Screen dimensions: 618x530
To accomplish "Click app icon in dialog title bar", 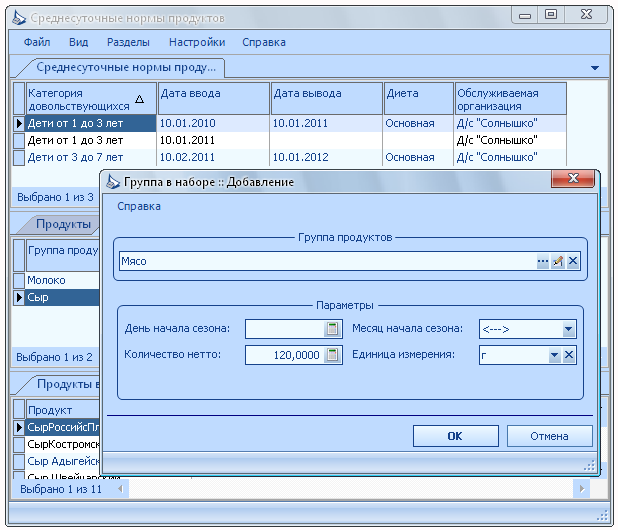I will pos(113,182).
